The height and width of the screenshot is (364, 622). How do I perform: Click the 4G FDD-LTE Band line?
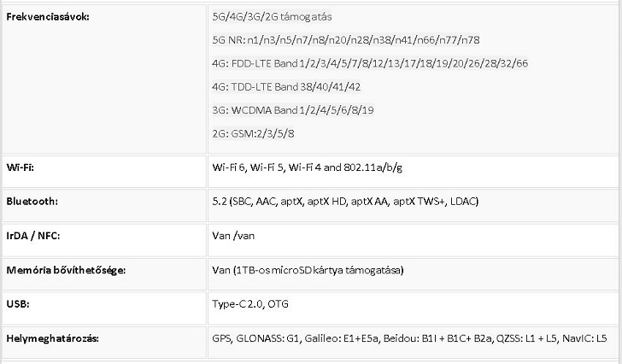click(x=370, y=63)
